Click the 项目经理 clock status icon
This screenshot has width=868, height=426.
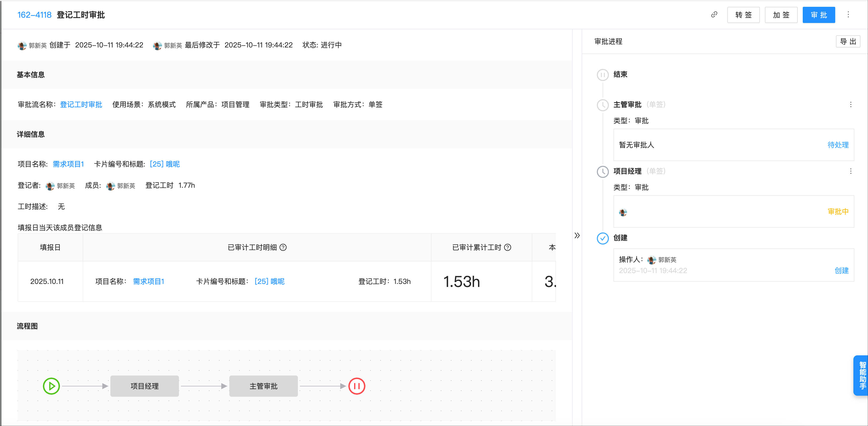(x=602, y=172)
